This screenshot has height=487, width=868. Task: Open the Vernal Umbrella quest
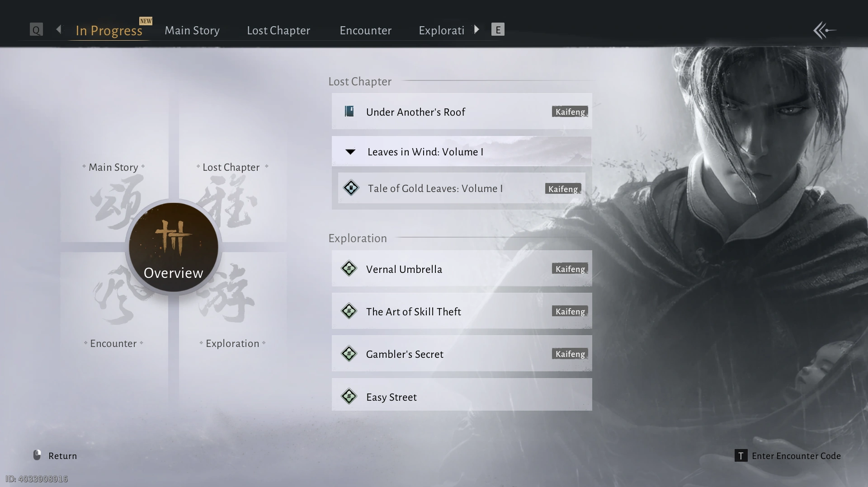pos(462,268)
